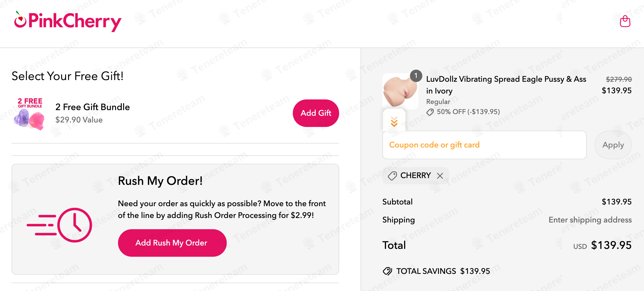Click the Enter shipping address text
The height and width of the screenshot is (291, 644).
click(590, 220)
